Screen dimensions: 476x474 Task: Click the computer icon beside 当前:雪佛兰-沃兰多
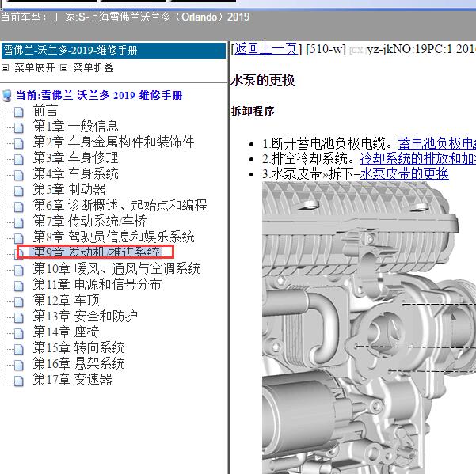tap(6, 96)
